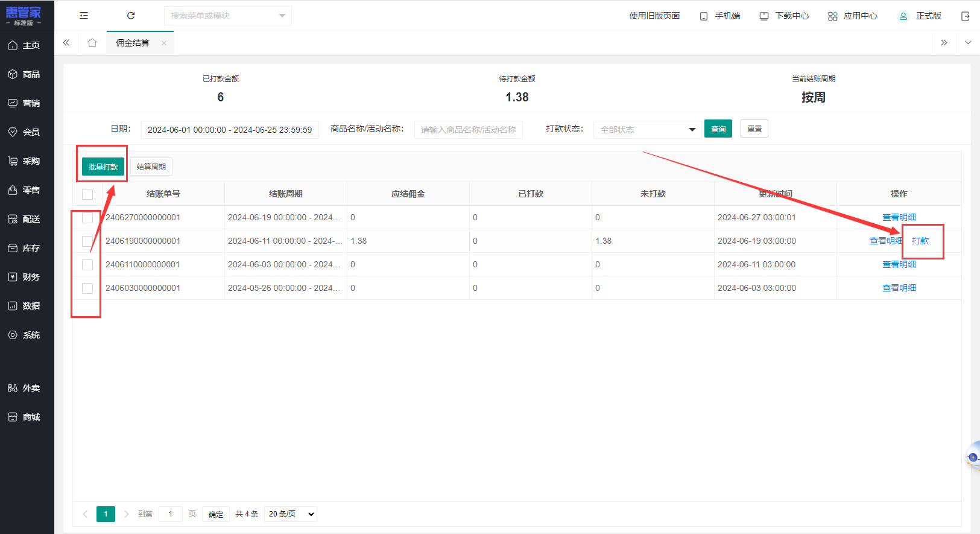This screenshot has height=534, width=980.
Task: Click the home tab icon
Action: pyautogui.click(x=92, y=43)
